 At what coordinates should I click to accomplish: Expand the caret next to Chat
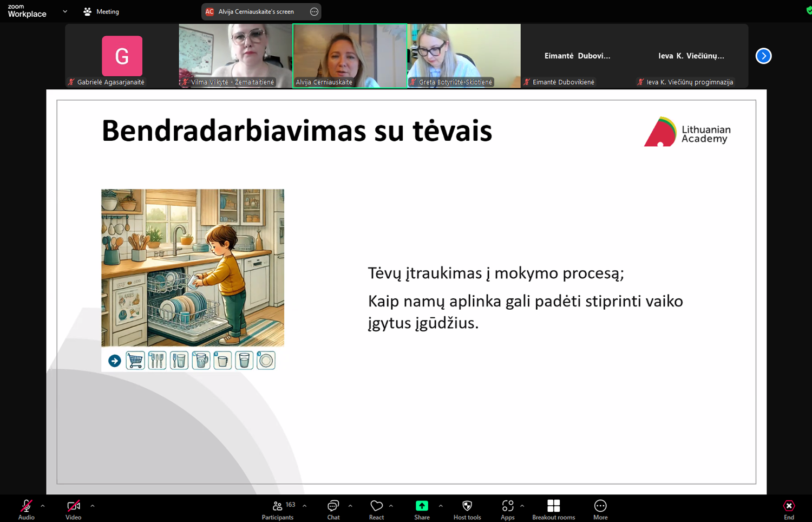[x=350, y=506]
